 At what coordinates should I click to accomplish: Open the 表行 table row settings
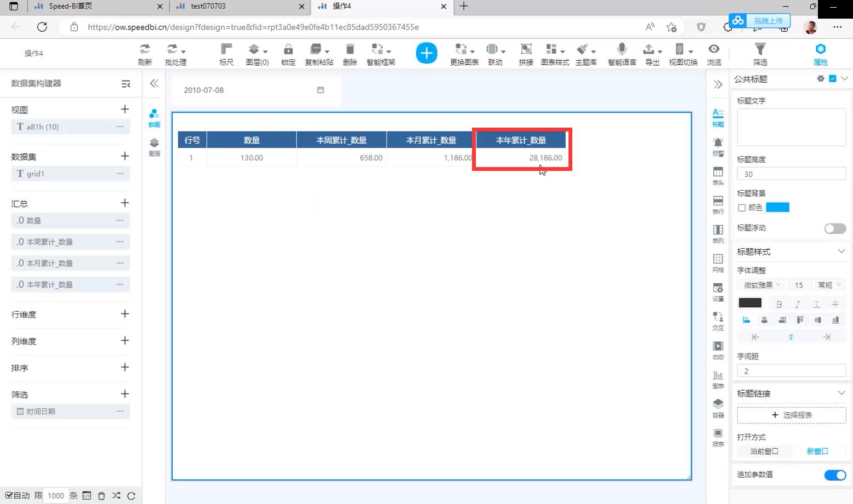click(x=718, y=205)
